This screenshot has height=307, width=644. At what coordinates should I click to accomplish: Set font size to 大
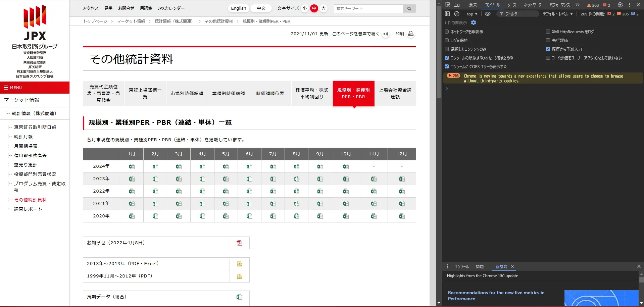point(324,8)
